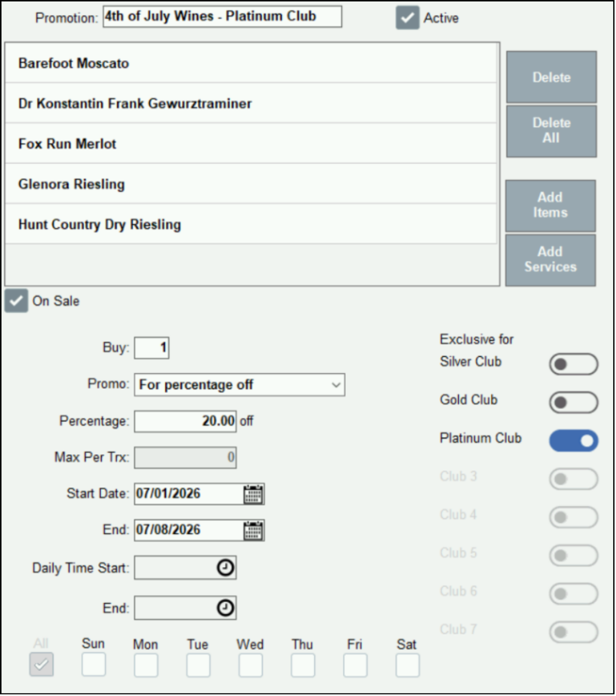
Task: Check the Fri day checkbox
Action: [x=356, y=666]
